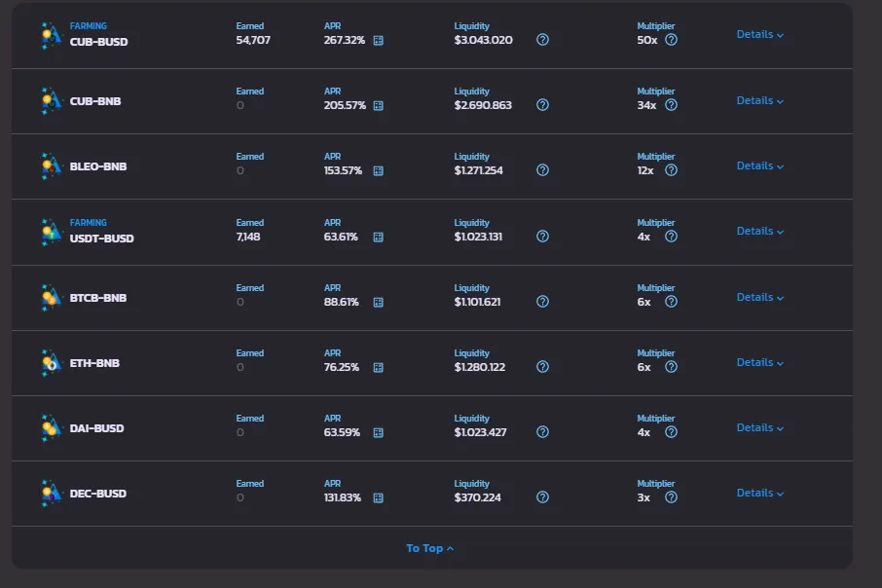
Task: Click the $370.224 liquidity value
Action: [x=478, y=498]
